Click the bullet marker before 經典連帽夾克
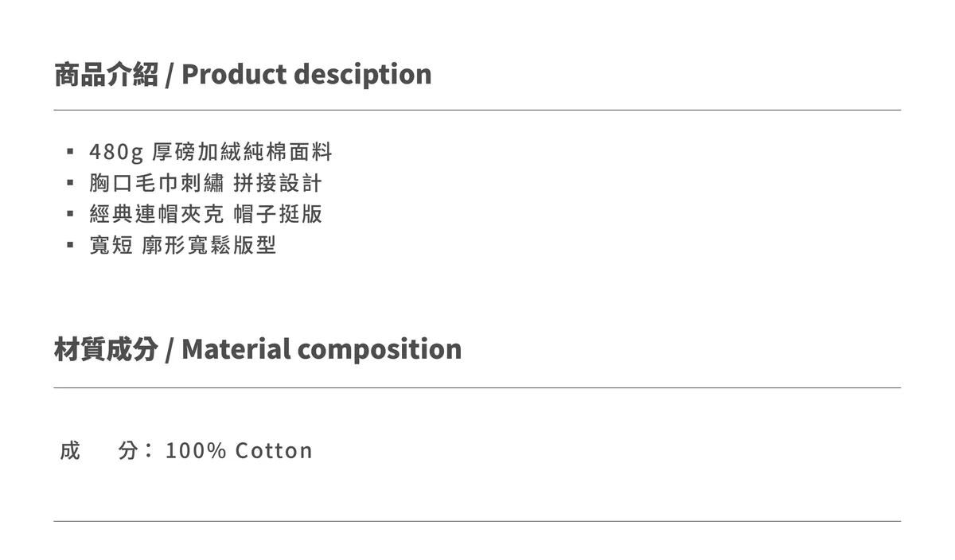The image size is (955, 560). [x=70, y=214]
